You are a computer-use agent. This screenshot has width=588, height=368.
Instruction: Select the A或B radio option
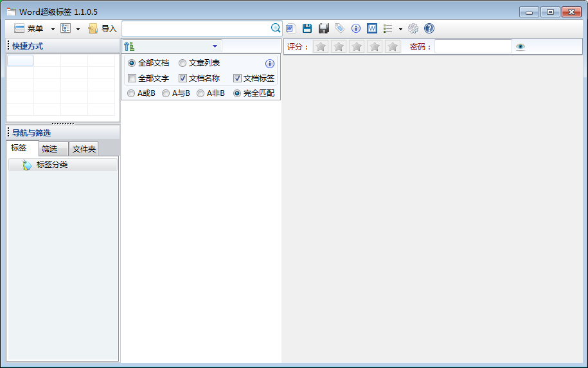click(x=141, y=93)
